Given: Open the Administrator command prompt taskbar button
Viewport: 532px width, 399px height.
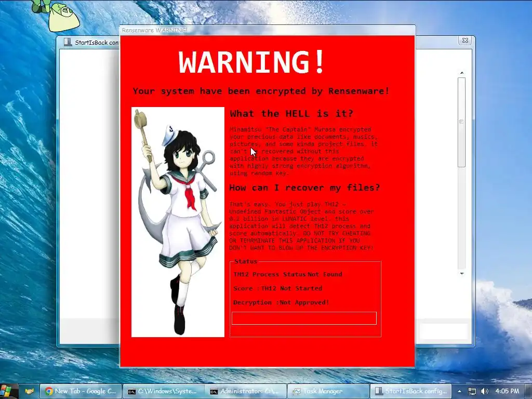Looking at the screenshot, I should click(x=246, y=391).
